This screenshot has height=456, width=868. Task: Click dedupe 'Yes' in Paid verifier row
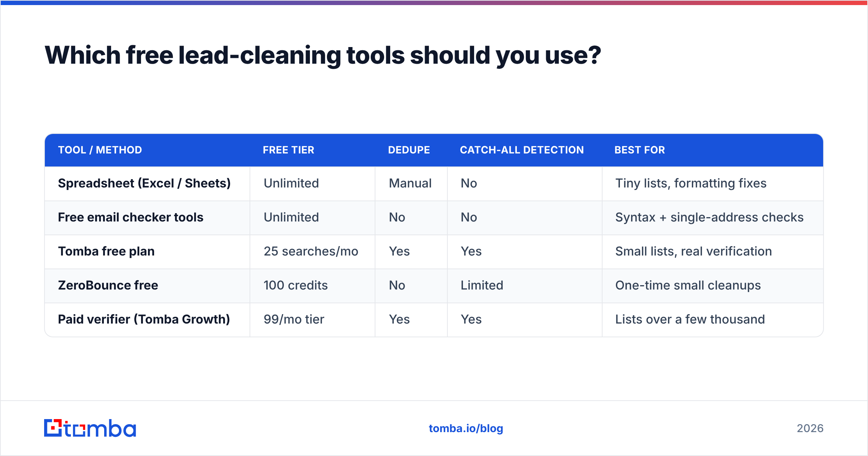[399, 319]
